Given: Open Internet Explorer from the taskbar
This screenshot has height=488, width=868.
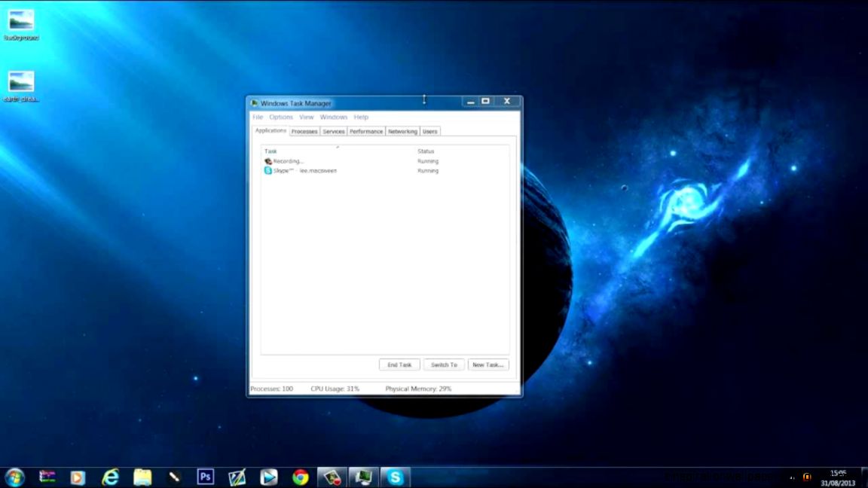Looking at the screenshot, I should pyautogui.click(x=110, y=477).
